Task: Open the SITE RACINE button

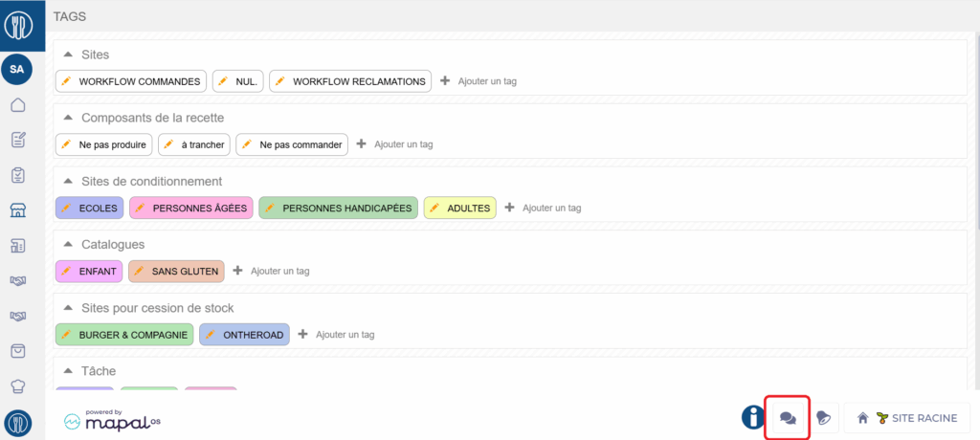Action: point(906,418)
